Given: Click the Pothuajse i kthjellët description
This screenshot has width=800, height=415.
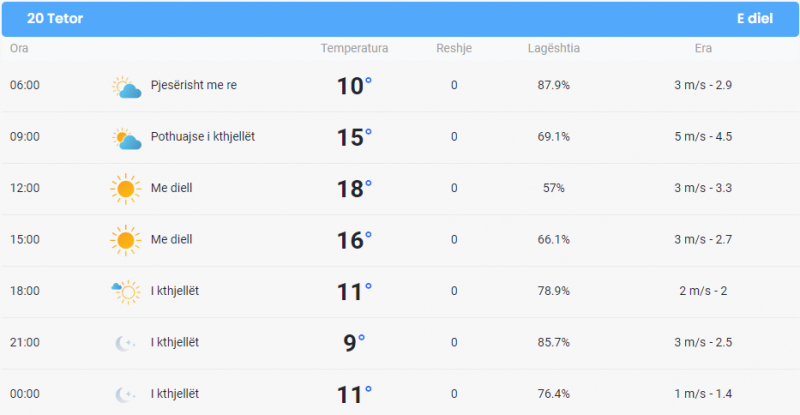Looking at the screenshot, I should click(203, 136).
